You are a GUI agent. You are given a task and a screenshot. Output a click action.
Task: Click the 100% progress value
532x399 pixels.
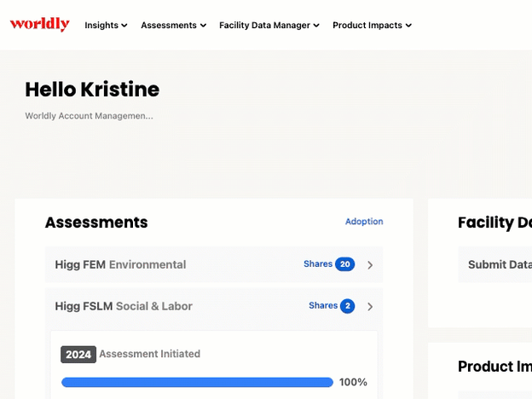click(x=353, y=382)
